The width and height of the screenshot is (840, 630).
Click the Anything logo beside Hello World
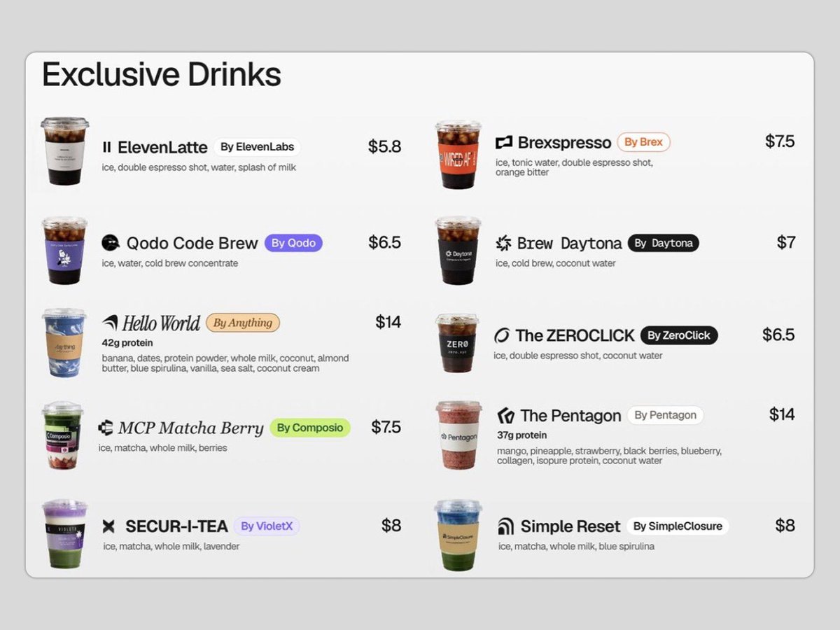tap(110, 323)
